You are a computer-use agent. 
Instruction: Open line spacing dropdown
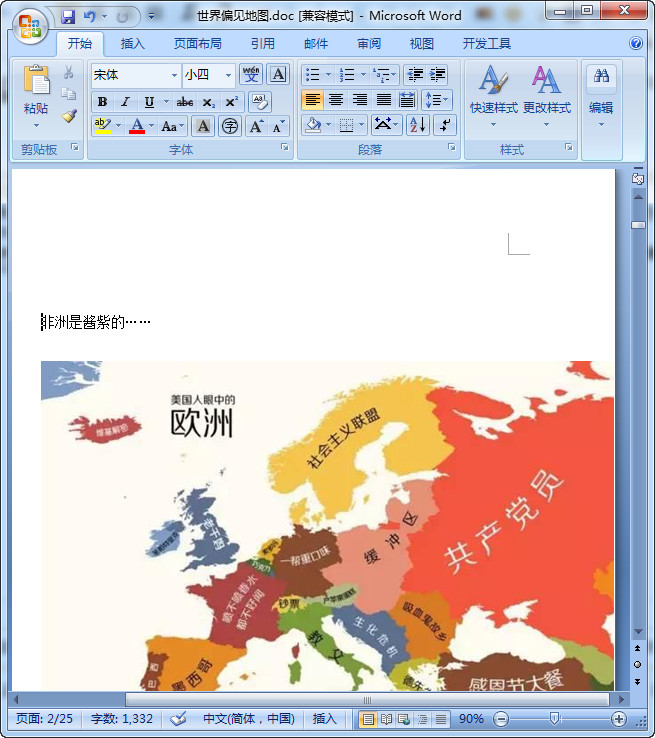[x=436, y=100]
